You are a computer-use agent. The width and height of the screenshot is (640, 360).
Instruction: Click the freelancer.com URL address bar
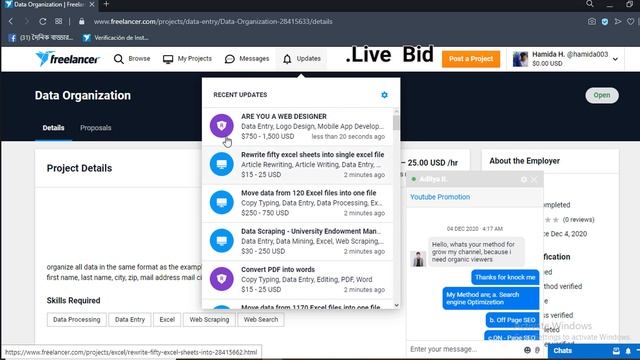(213, 22)
